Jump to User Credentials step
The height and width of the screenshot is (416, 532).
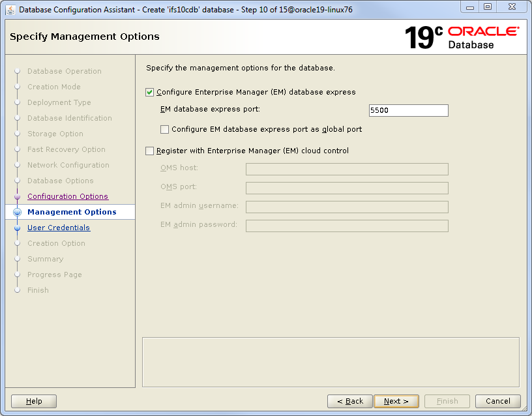59,228
